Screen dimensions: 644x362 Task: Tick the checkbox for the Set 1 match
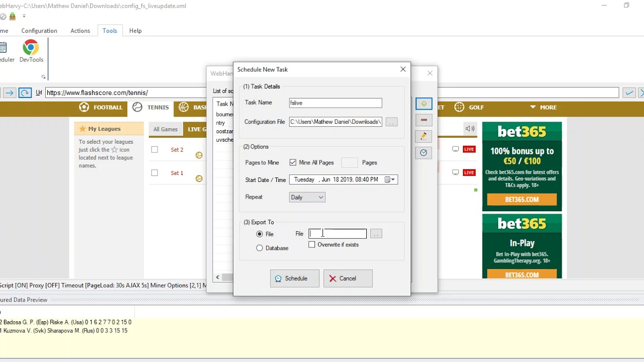click(154, 173)
